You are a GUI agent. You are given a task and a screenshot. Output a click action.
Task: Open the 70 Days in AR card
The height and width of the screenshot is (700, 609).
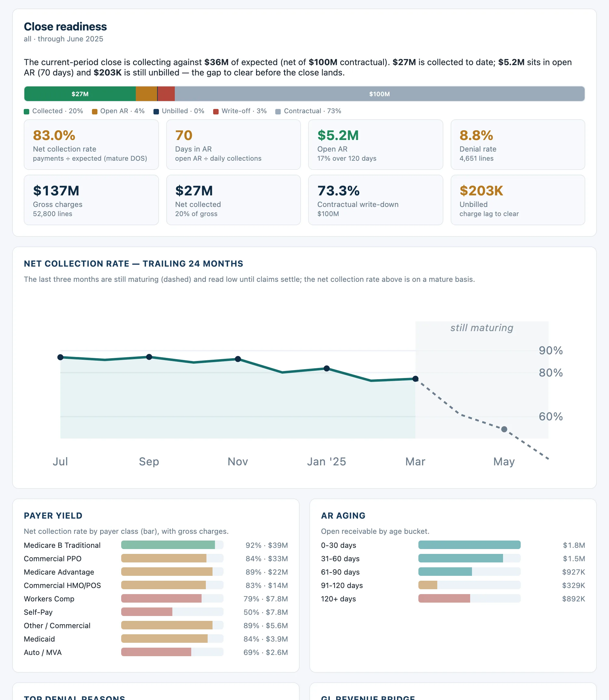point(234,144)
